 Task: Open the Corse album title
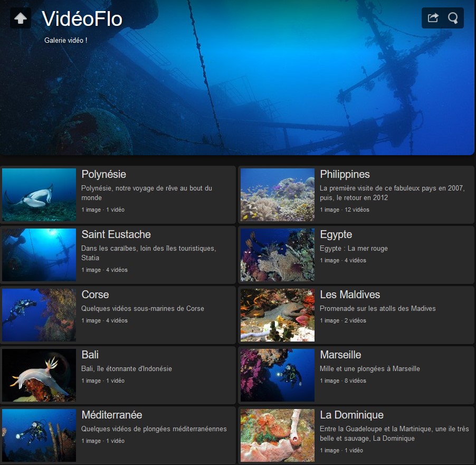(x=95, y=295)
